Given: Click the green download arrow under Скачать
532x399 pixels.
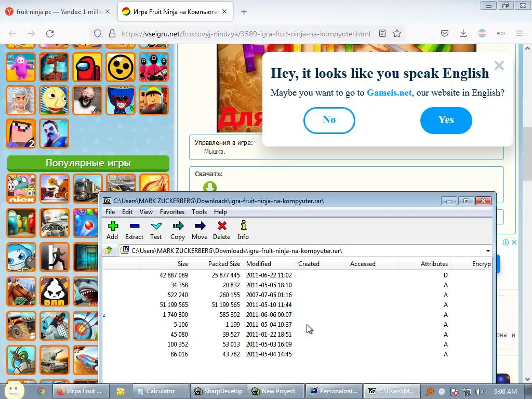Looking at the screenshot, I should [210, 187].
